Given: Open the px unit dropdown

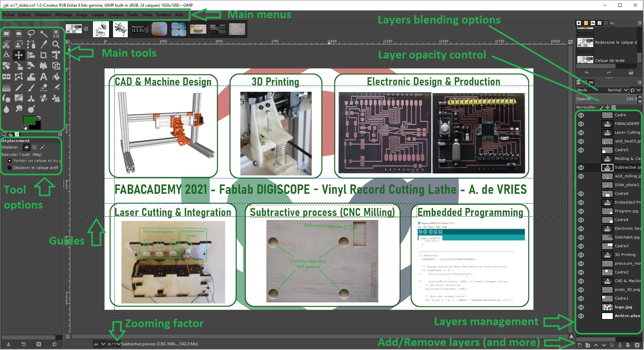Looking at the screenshot, I should tap(100, 344).
